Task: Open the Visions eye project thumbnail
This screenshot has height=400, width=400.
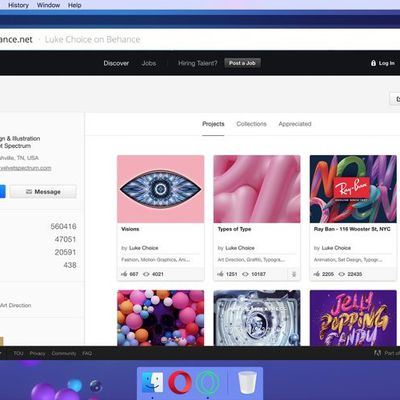Action: [161, 189]
